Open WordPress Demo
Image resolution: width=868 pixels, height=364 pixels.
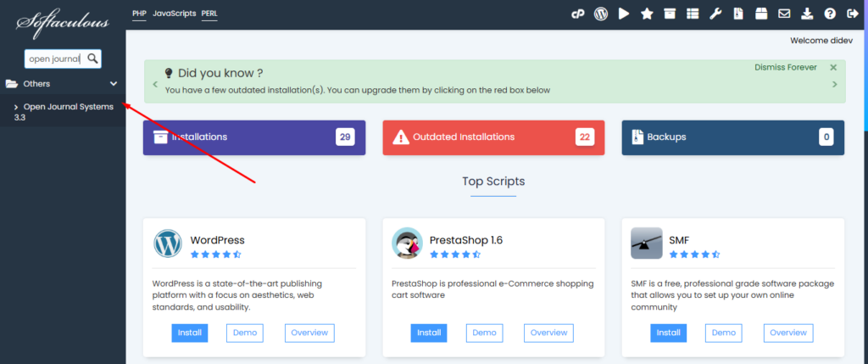245,333
